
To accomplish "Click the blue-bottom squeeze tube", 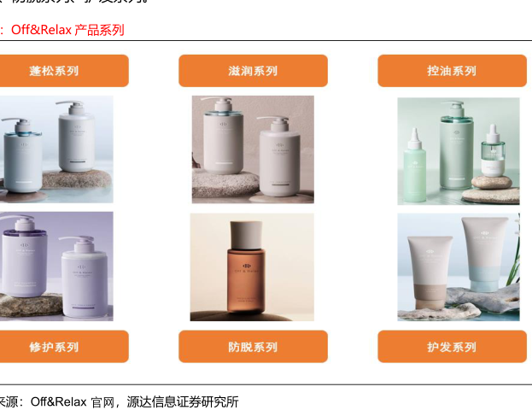I will tap(484, 255).
